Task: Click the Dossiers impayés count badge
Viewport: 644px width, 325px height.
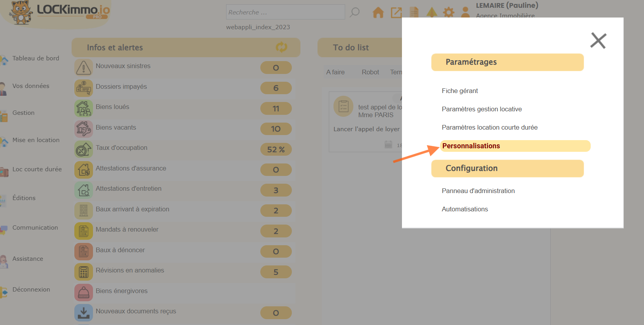Action: (275, 88)
